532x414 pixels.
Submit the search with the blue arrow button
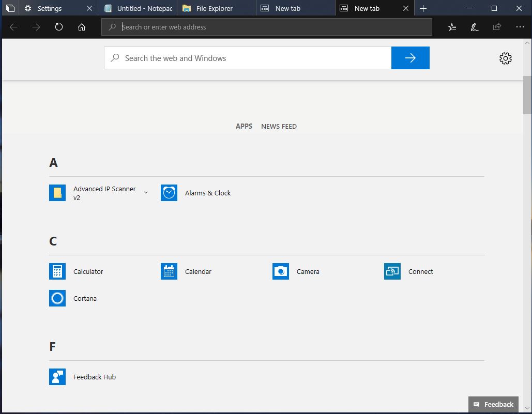point(410,58)
